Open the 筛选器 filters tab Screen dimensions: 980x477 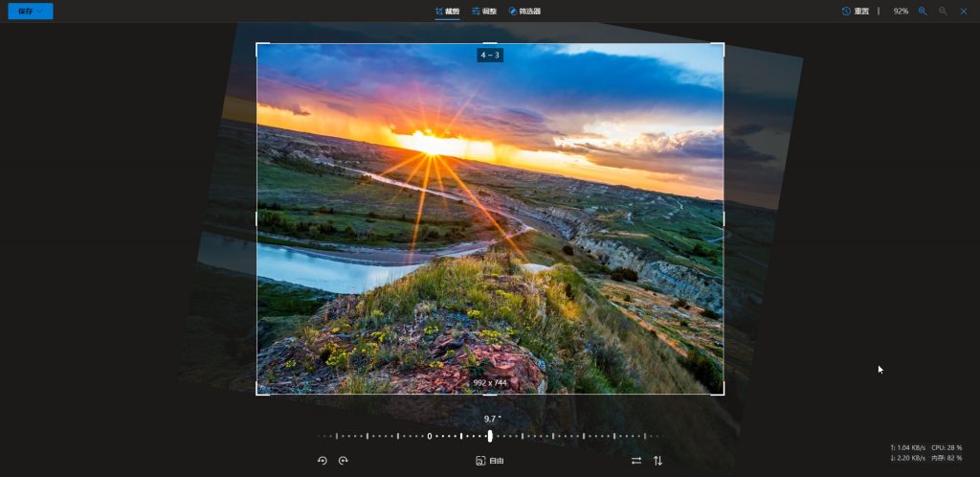[524, 11]
